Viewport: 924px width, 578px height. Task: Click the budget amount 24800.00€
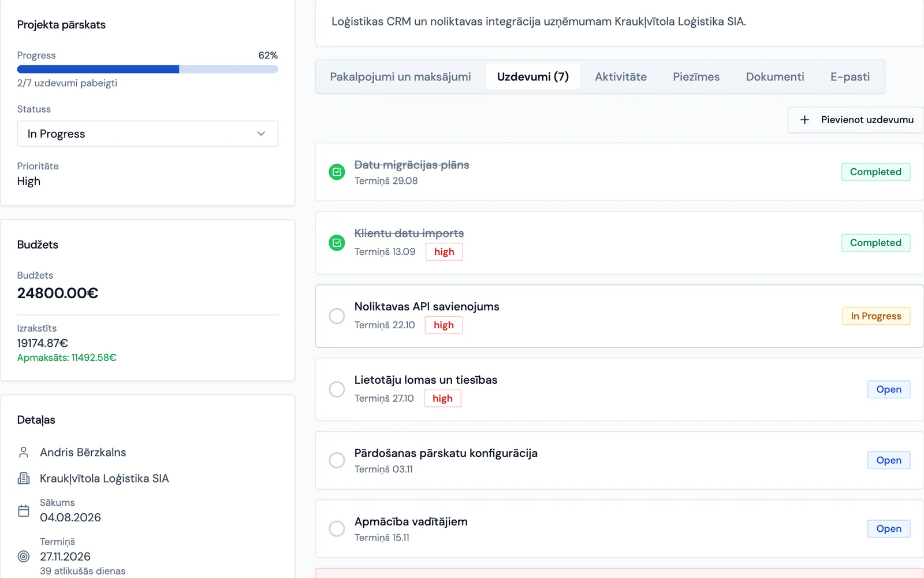click(x=58, y=293)
